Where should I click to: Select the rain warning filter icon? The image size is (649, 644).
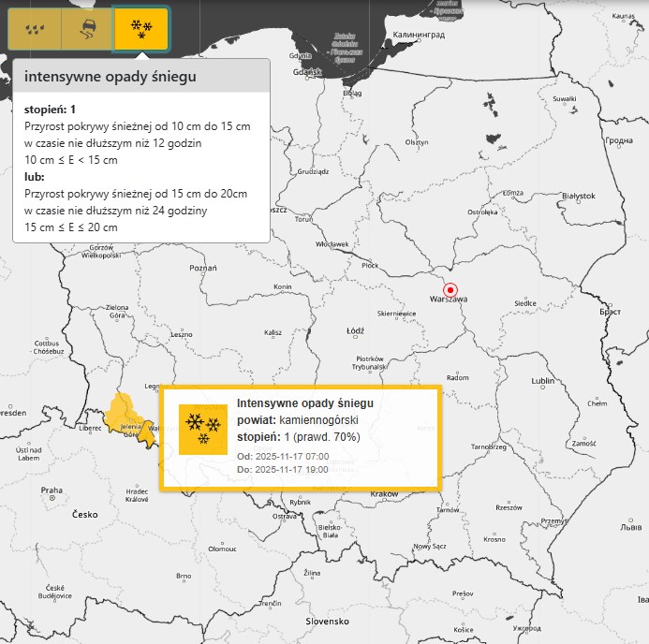tap(34, 29)
